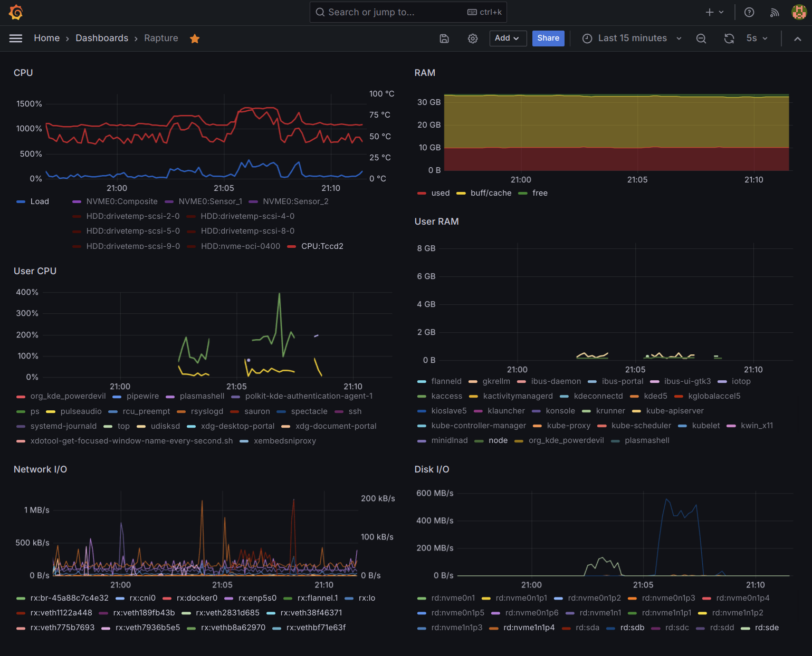Open the news feed icon
The image size is (812, 656).
(x=775, y=12)
